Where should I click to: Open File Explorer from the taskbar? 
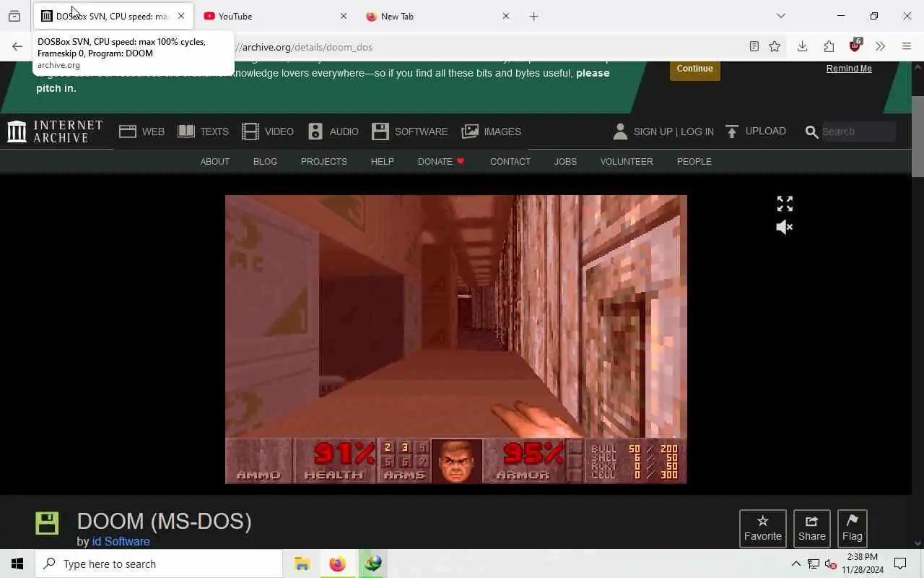click(302, 564)
